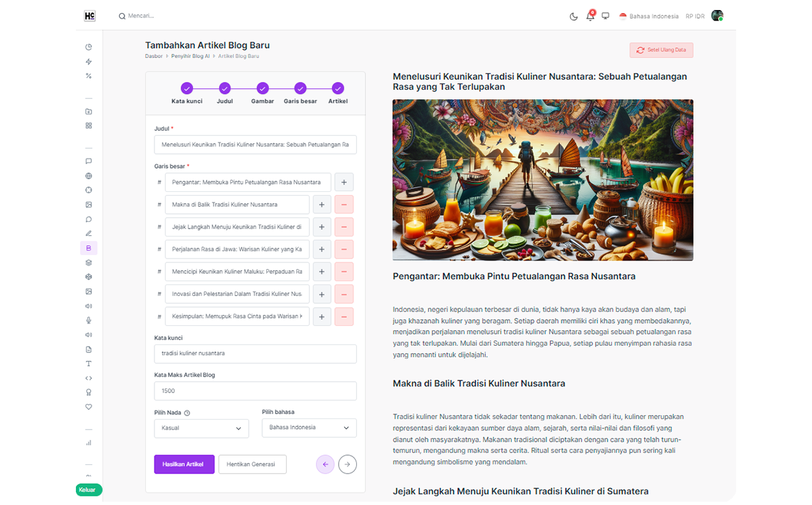
Task: Click the Judul title input field
Action: tap(256, 145)
